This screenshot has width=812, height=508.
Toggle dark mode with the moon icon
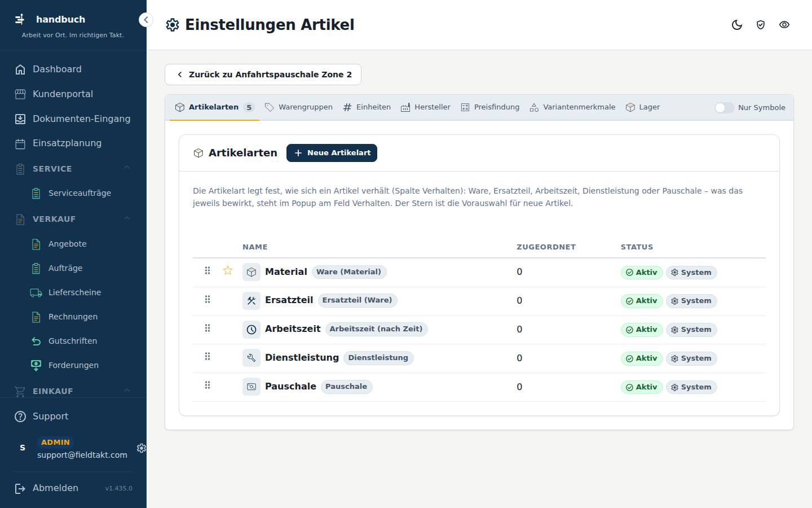tap(737, 25)
